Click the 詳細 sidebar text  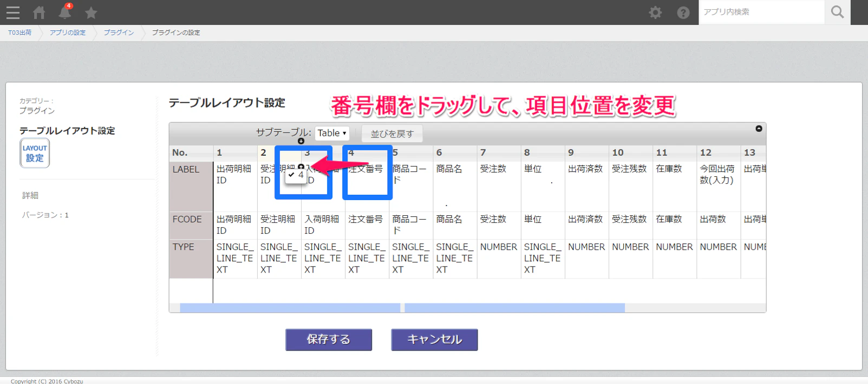click(x=30, y=195)
